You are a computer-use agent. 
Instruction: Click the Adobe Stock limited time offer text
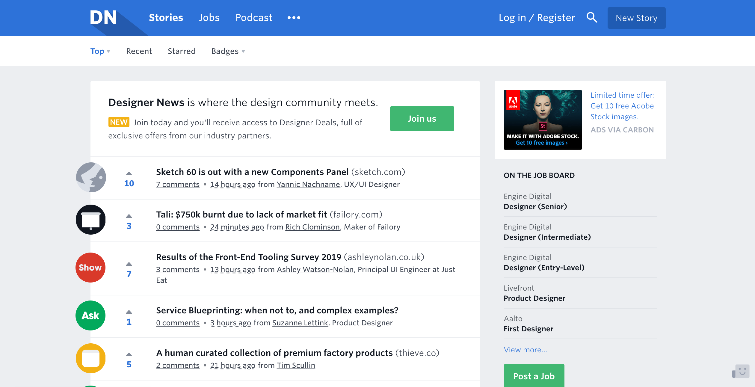pos(622,106)
